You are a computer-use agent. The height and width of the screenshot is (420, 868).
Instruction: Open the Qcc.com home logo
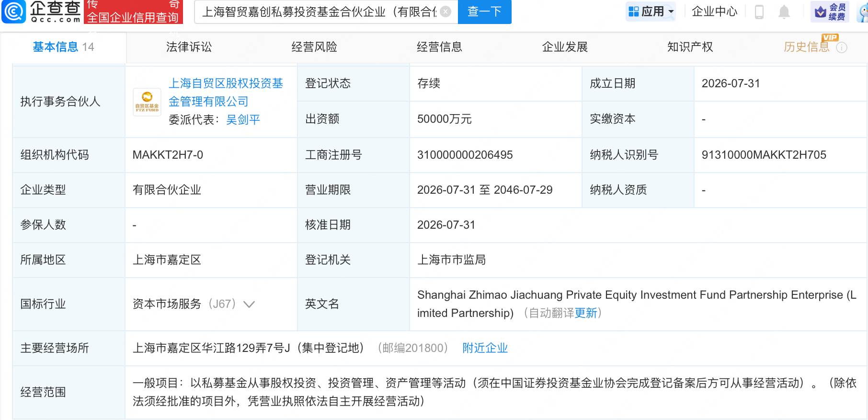pos(42,12)
